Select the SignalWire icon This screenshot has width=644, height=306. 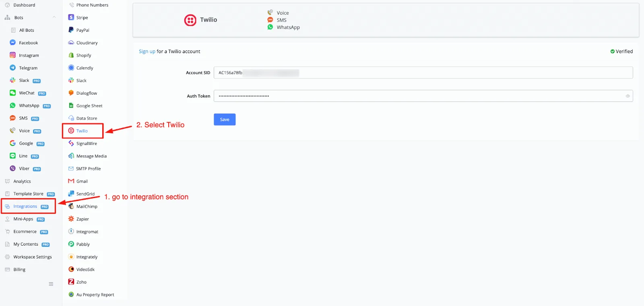pyautogui.click(x=71, y=143)
